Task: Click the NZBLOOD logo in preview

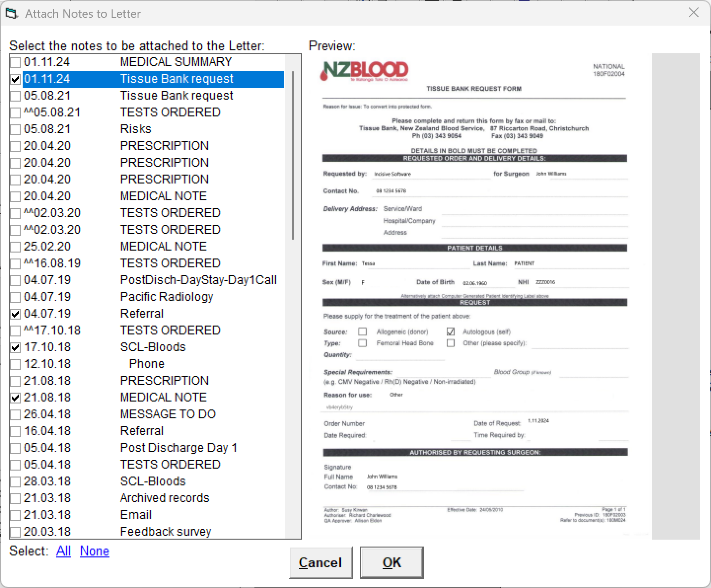Action: tap(364, 71)
